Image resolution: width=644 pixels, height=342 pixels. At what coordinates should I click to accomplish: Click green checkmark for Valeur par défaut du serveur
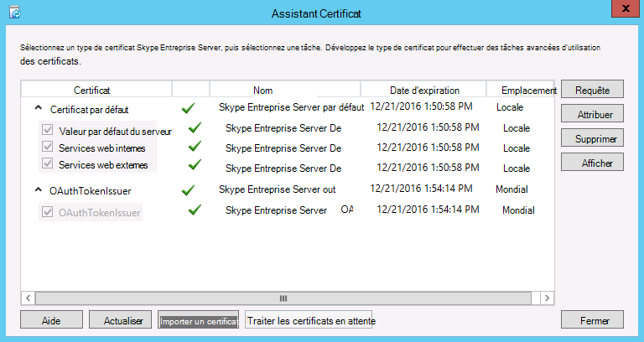195,127
